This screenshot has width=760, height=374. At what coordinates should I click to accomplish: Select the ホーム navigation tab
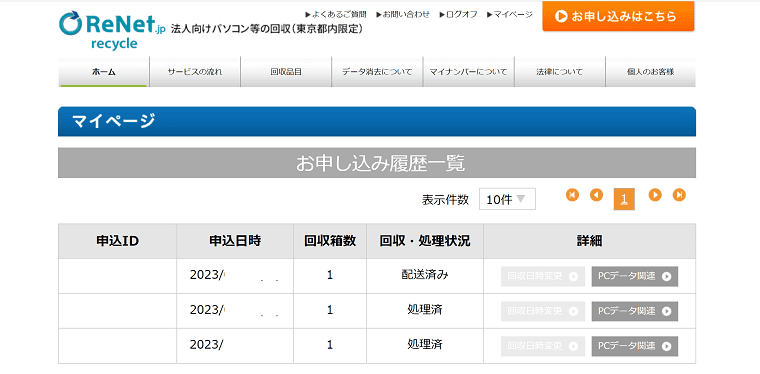(104, 72)
